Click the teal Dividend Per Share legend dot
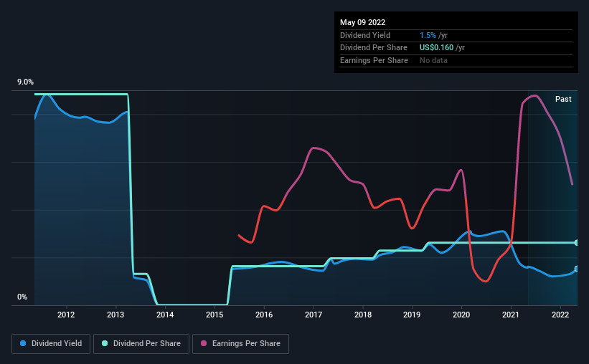 pyautogui.click(x=105, y=343)
